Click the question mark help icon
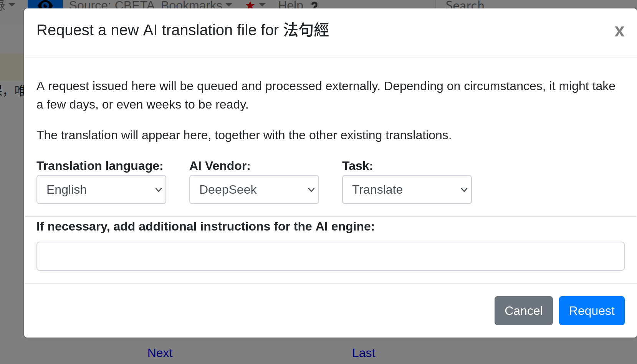Screen dimensions: 637x364 (x=314, y=5)
